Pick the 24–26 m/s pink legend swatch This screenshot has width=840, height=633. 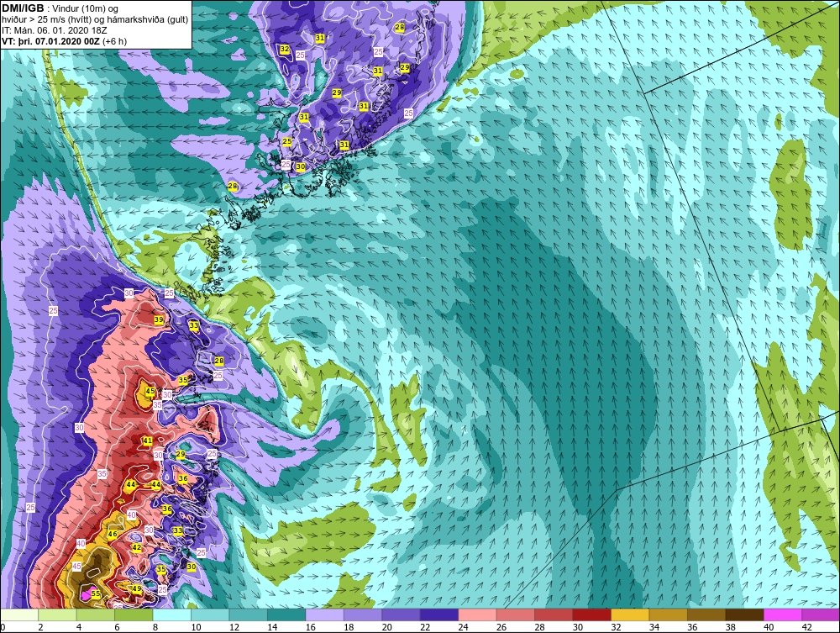click(x=477, y=615)
